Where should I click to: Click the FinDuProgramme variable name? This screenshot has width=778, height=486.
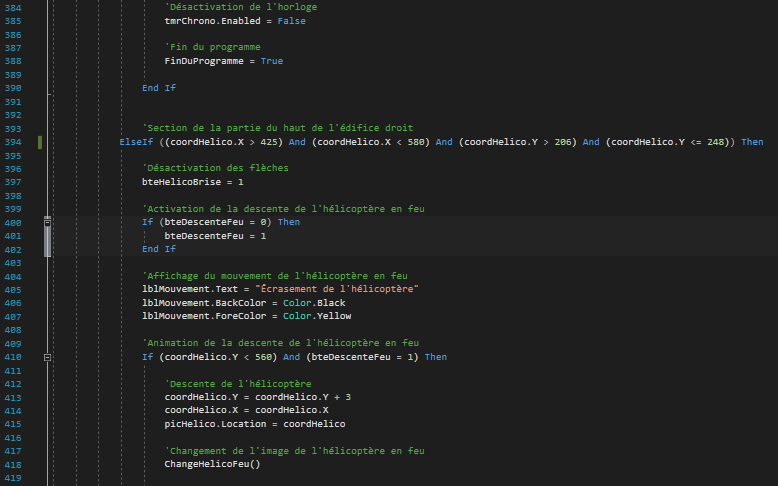pos(204,61)
